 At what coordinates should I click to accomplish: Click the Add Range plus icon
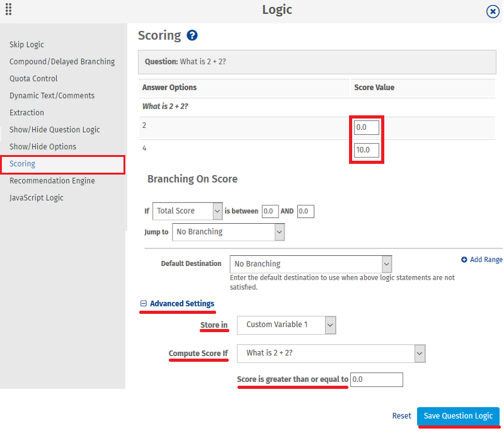[464, 260]
